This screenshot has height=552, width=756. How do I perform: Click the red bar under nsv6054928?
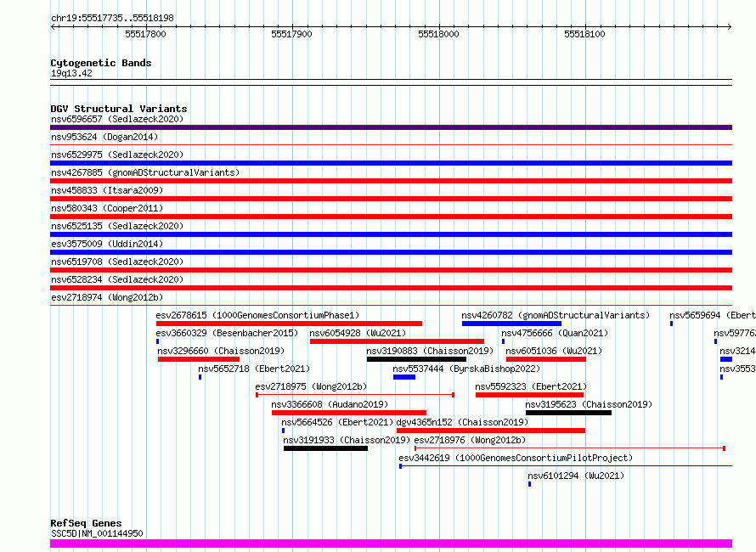[x=397, y=341]
